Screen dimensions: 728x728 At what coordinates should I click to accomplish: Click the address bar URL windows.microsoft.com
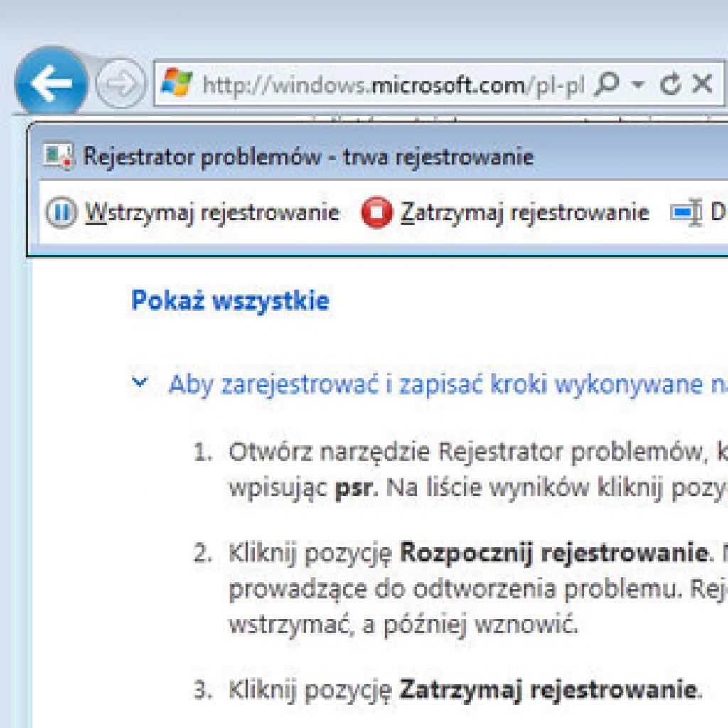tap(394, 86)
